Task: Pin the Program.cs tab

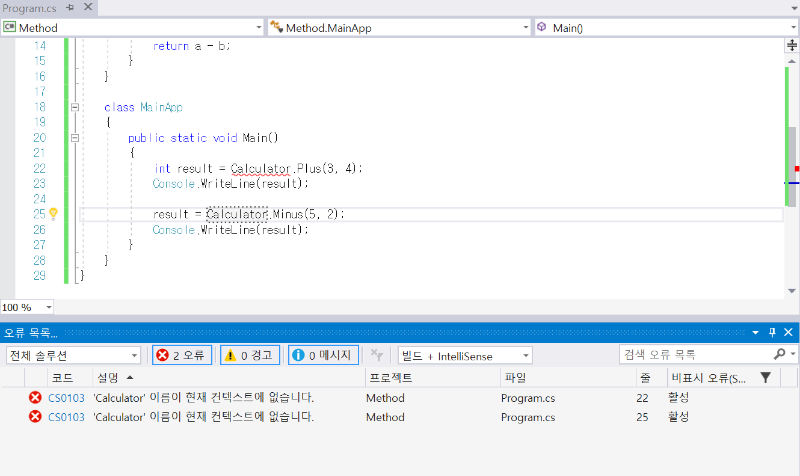Action: coord(70,7)
